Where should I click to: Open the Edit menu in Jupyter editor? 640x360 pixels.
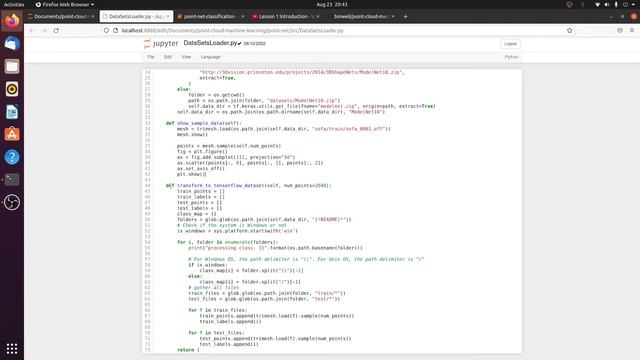click(x=168, y=57)
